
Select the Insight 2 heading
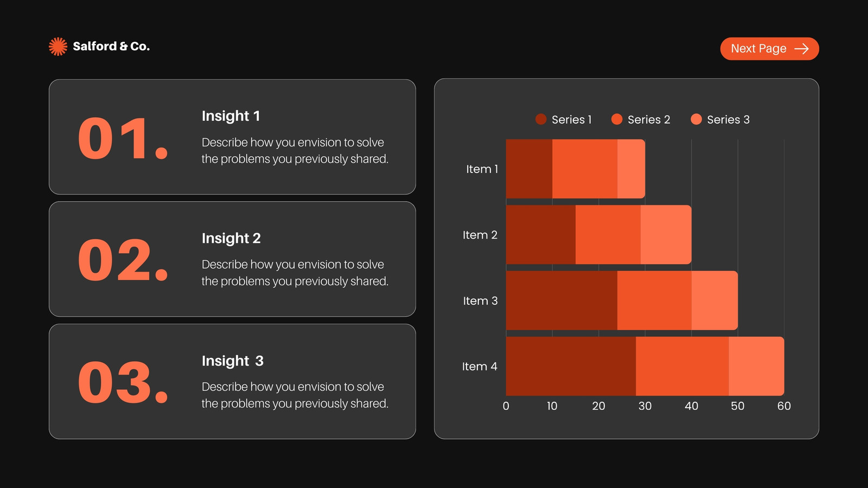[231, 239]
